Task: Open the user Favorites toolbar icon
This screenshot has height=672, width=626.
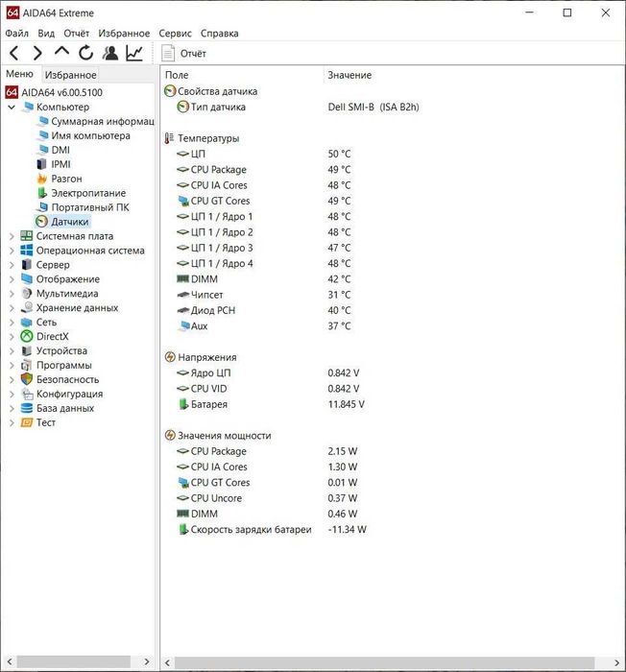Action: (110, 53)
